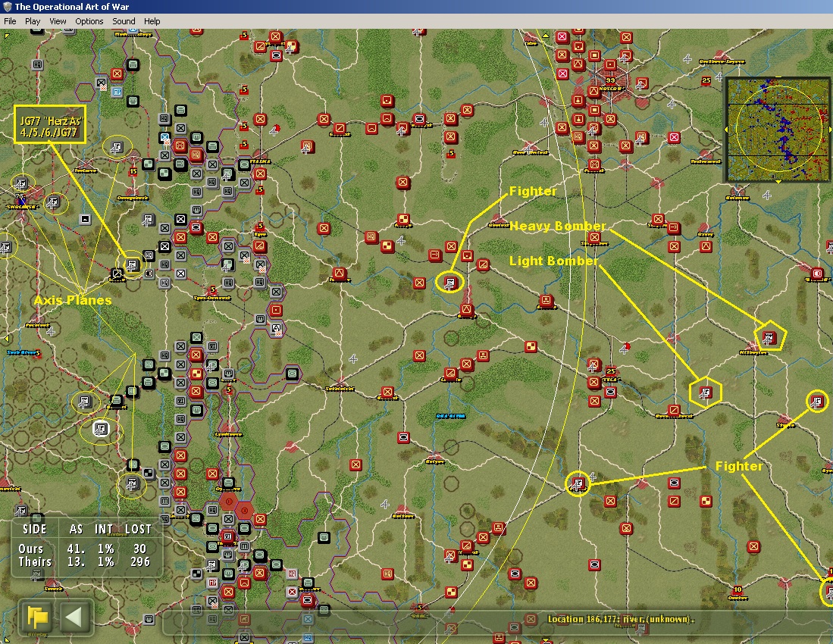The width and height of the screenshot is (833, 644).
Task: Click the minimap's top yellow marker
Action: pos(778,79)
